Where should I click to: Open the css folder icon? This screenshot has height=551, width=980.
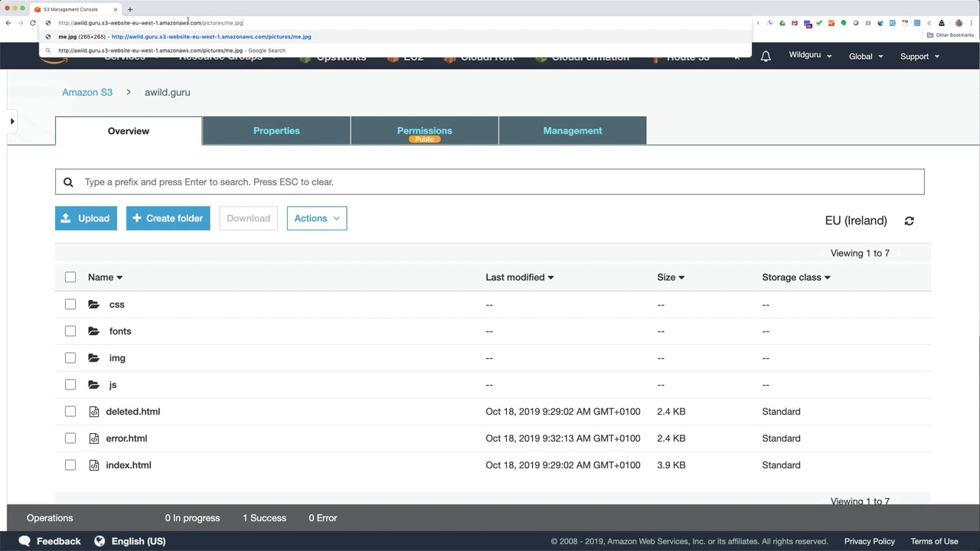click(x=93, y=305)
